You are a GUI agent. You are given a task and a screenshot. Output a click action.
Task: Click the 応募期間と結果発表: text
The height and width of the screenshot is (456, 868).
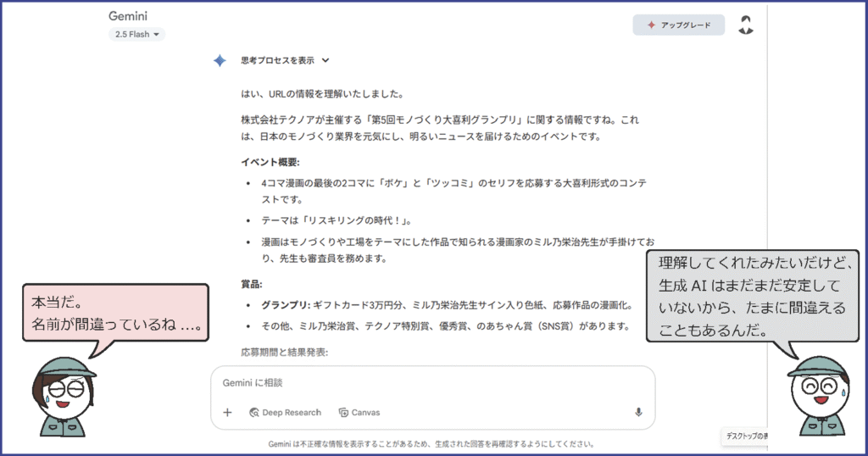[285, 352]
